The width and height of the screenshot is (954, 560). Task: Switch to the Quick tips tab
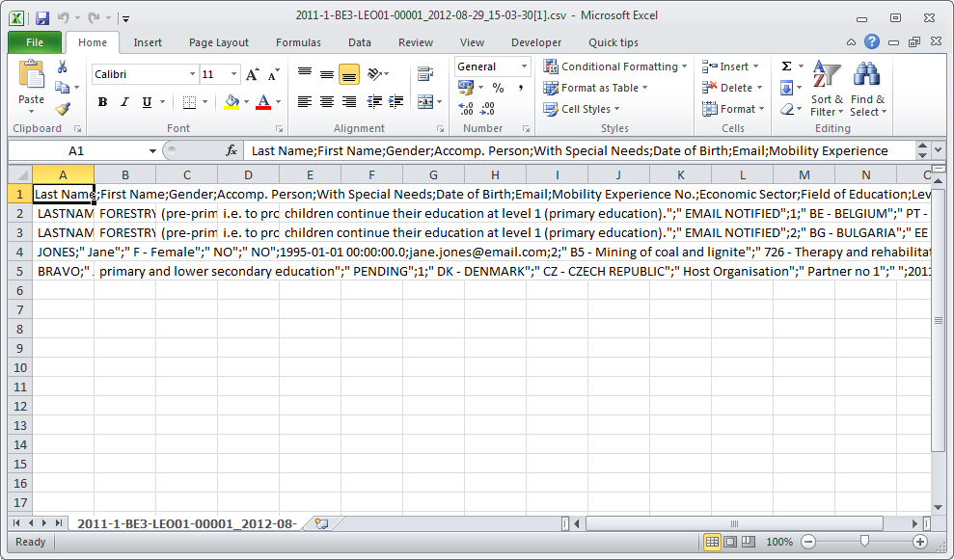click(x=613, y=42)
